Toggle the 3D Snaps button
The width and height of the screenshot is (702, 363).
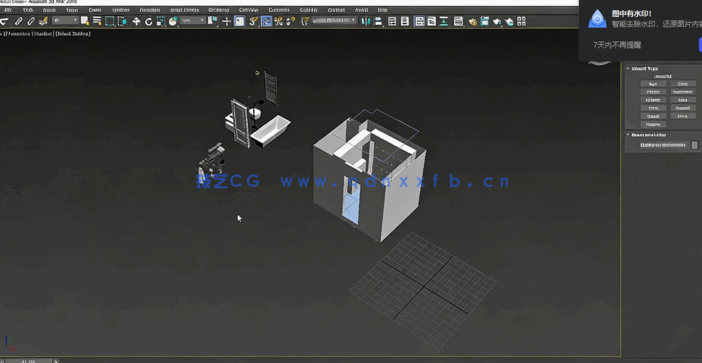point(254,21)
